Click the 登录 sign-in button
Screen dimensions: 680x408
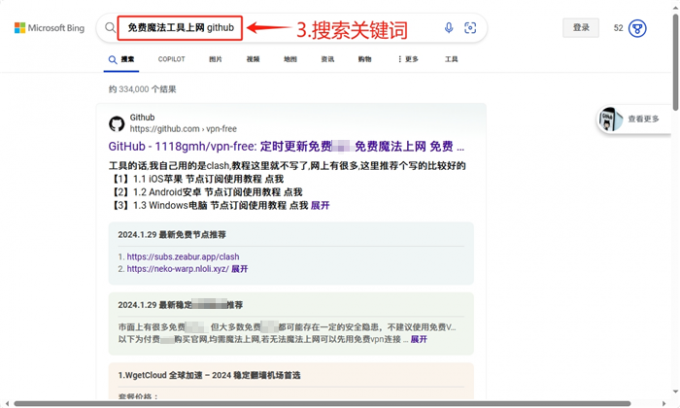(581, 28)
